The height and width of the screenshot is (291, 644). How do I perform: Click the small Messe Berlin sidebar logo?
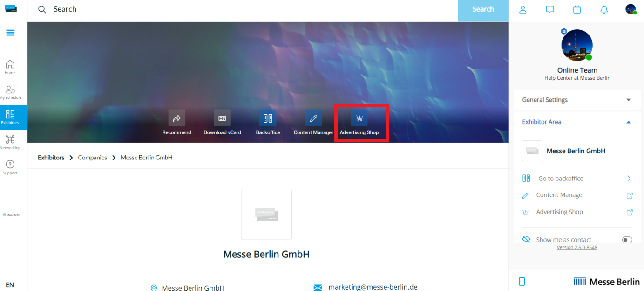click(x=11, y=215)
